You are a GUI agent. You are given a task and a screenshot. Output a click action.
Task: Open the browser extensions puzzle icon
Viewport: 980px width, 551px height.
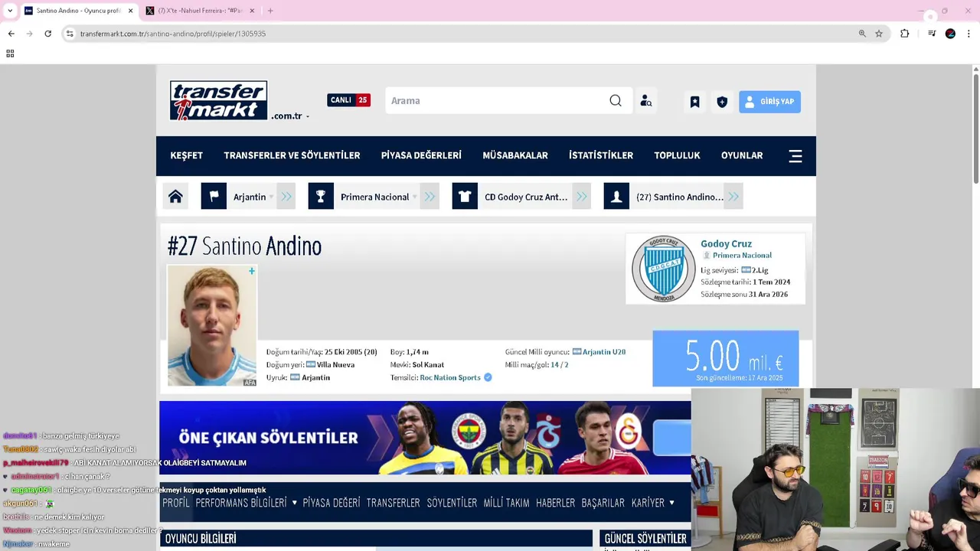click(904, 34)
